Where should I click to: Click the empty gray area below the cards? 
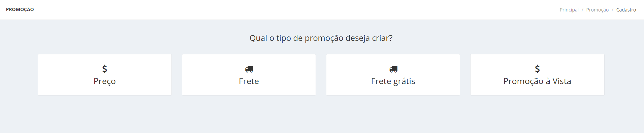click(x=322, y=114)
